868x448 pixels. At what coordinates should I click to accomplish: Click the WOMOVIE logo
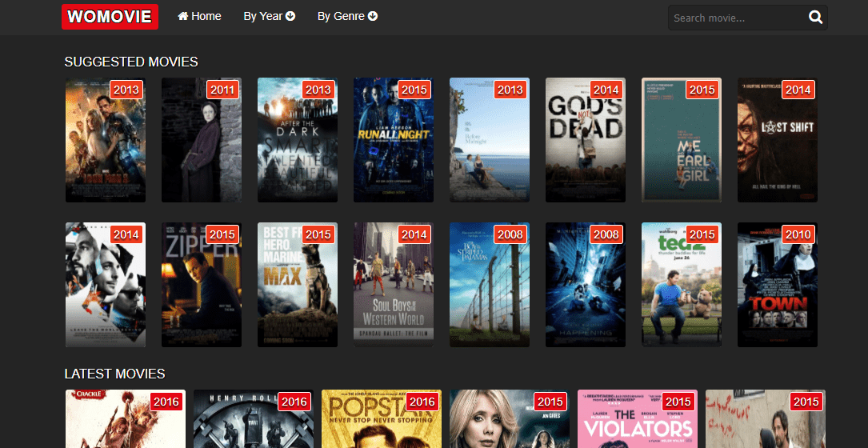110,17
